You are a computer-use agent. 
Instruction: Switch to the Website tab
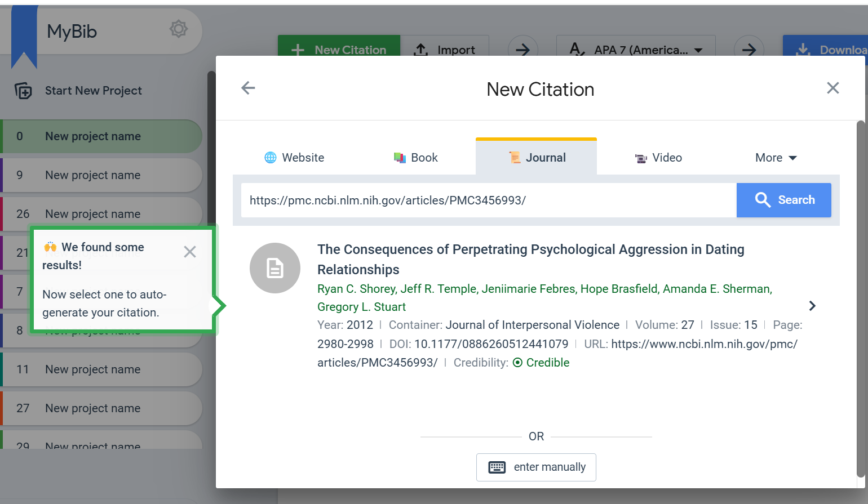pyautogui.click(x=294, y=158)
